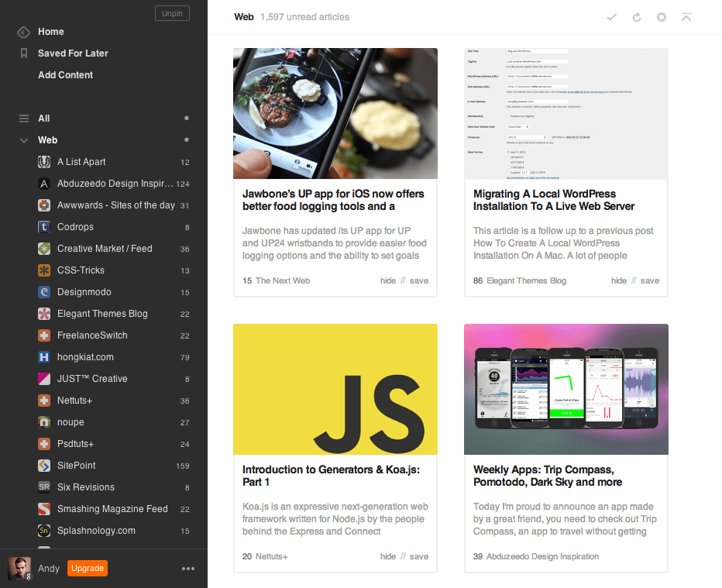Viewport: 722px width, 588px height.
Task: Hide the Koa.js Generators article
Action: (x=388, y=556)
